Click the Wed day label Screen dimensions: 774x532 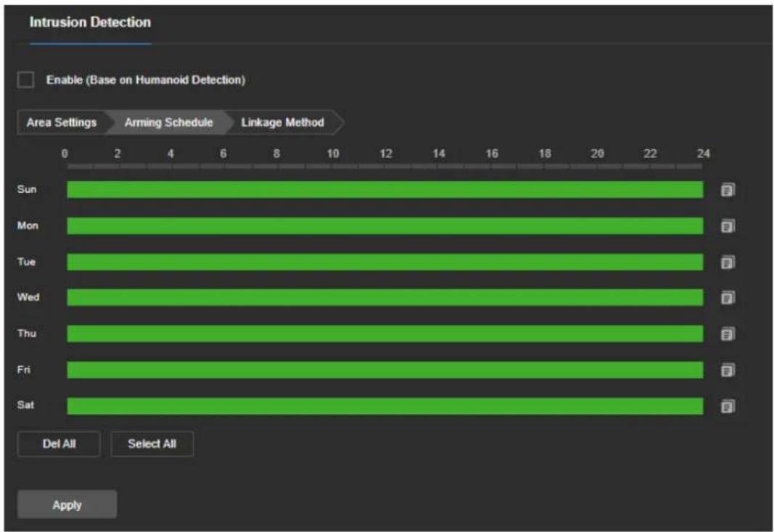tap(28, 297)
